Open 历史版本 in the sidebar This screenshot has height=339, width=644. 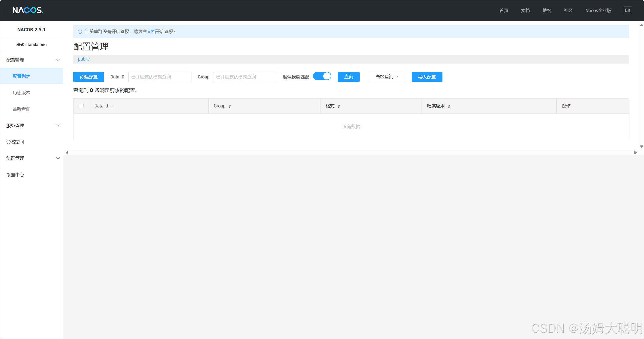point(21,93)
